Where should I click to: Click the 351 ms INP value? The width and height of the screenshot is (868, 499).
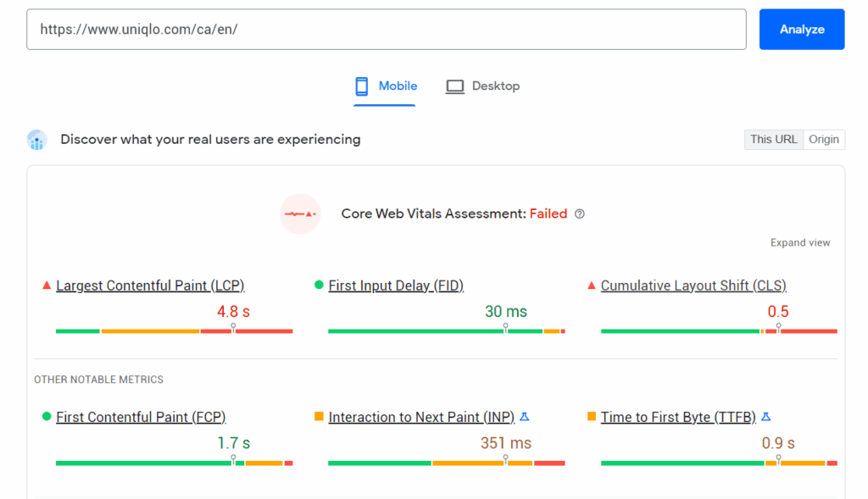click(x=506, y=444)
